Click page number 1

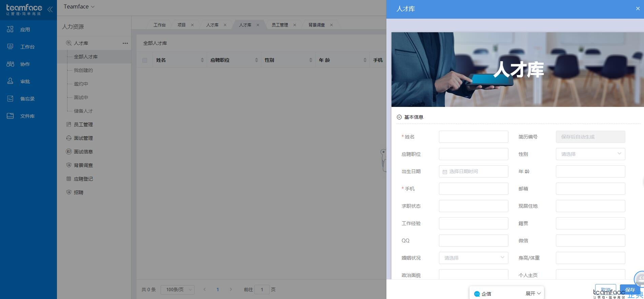(x=218, y=289)
